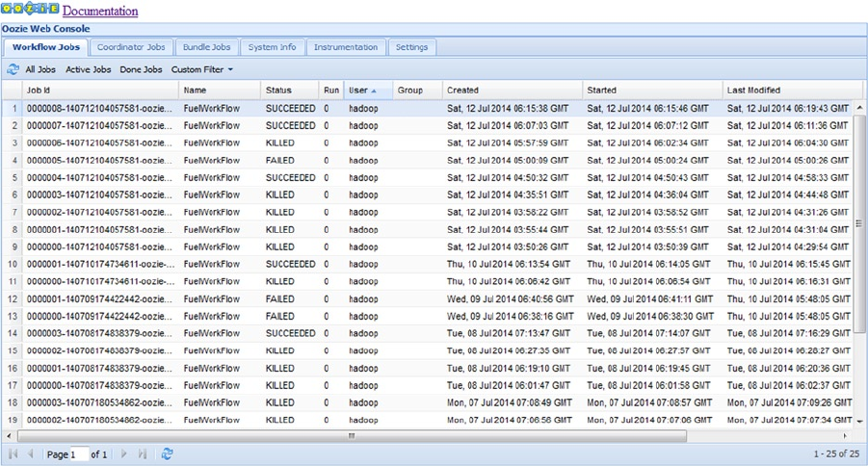Select job 0000000-140710174734611-oozie row

point(428,281)
